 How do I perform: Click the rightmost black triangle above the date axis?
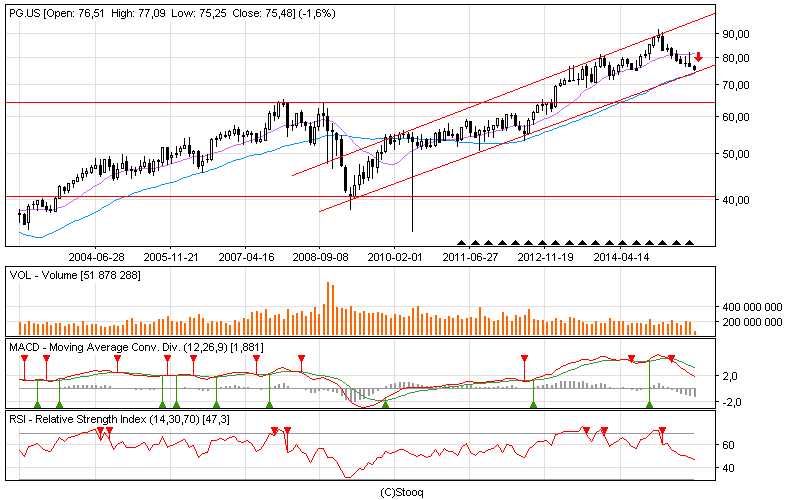tap(689, 243)
